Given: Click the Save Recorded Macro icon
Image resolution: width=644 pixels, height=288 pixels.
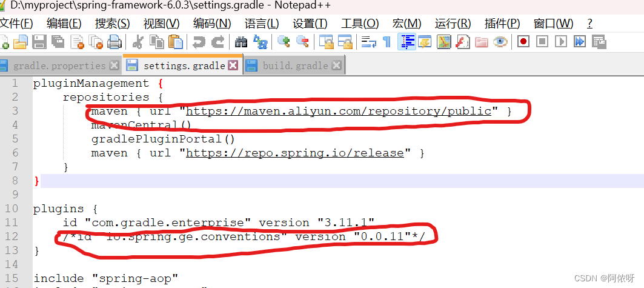Looking at the screenshot, I should coord(599,42).
